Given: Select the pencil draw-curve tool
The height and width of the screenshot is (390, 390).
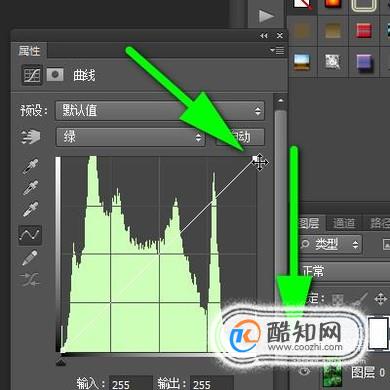Looking at the screenshot, I should (30, 258).
